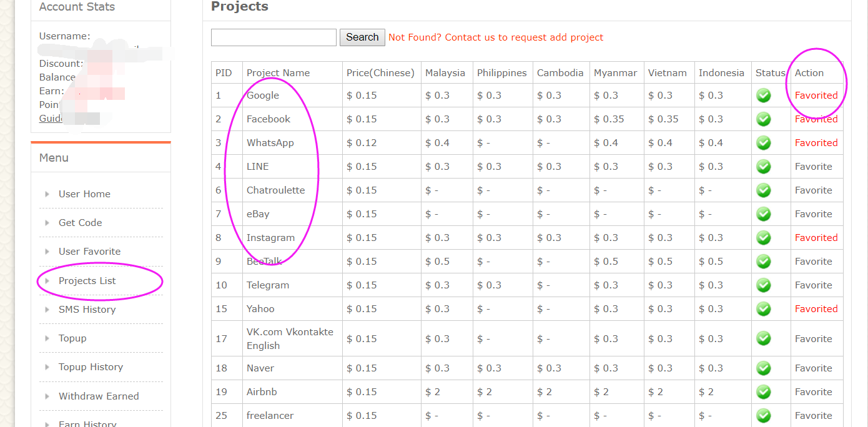This screenshot has width=868, height=427.
Task: Open Get Code from the menu
Action: click(80, 223)
